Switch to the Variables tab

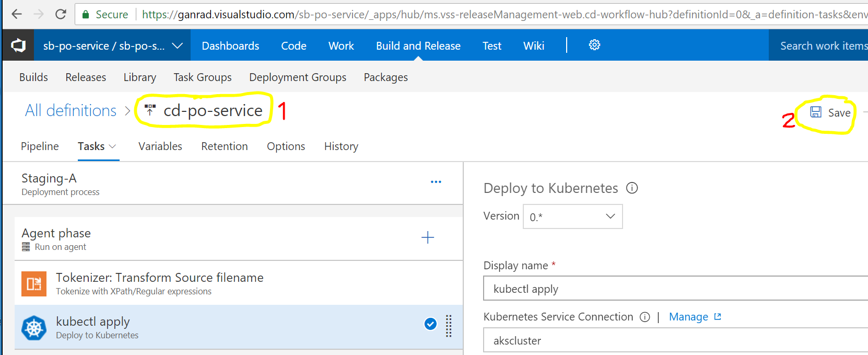coord(160,146)
